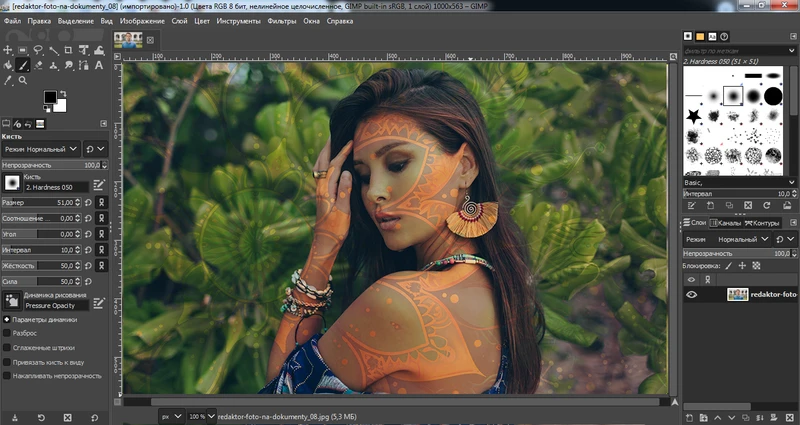The width and height of the screenshot is (800, 425).
Task: Select the Crop tool
Action: click(x=68, y=50)
